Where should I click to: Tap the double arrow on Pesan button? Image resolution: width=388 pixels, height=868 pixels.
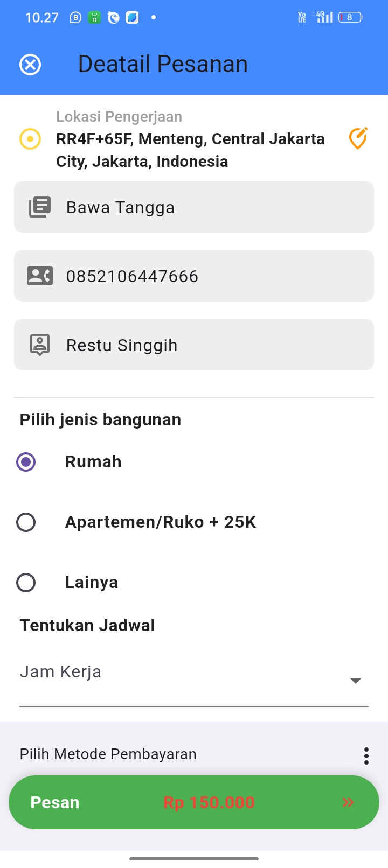click(348, 802)
